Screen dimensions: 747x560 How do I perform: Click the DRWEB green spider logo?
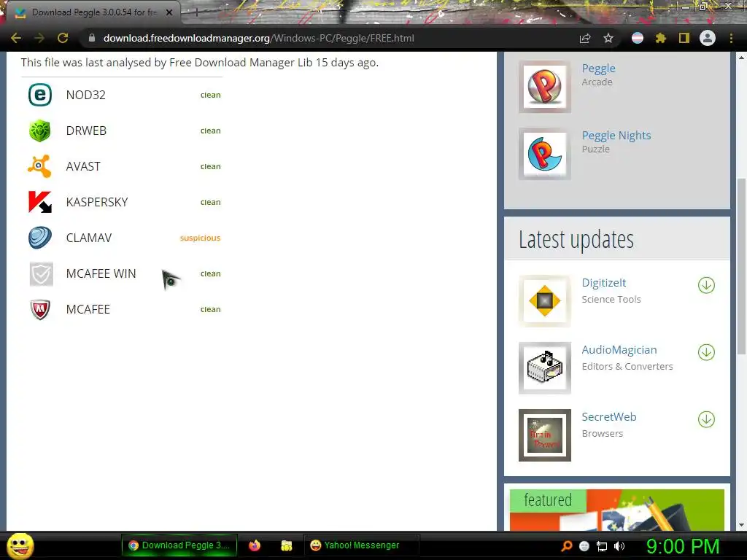coord(40,131)
